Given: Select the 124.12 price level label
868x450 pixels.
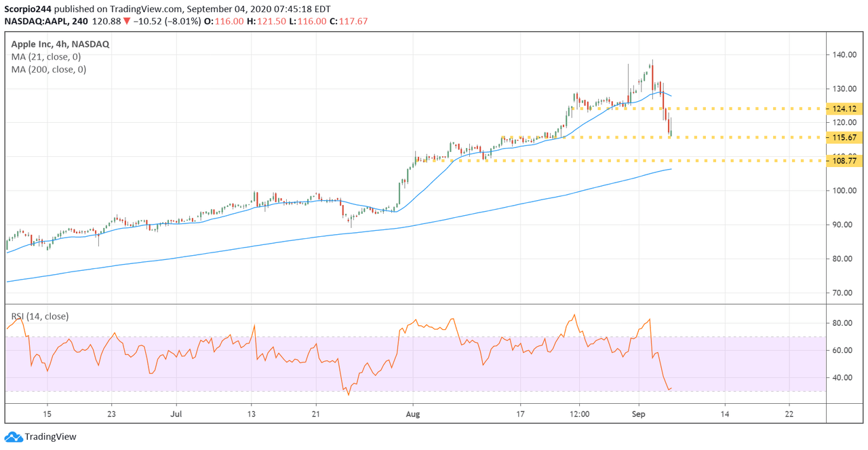Looking at the screenshot, I should pos(844,109).
